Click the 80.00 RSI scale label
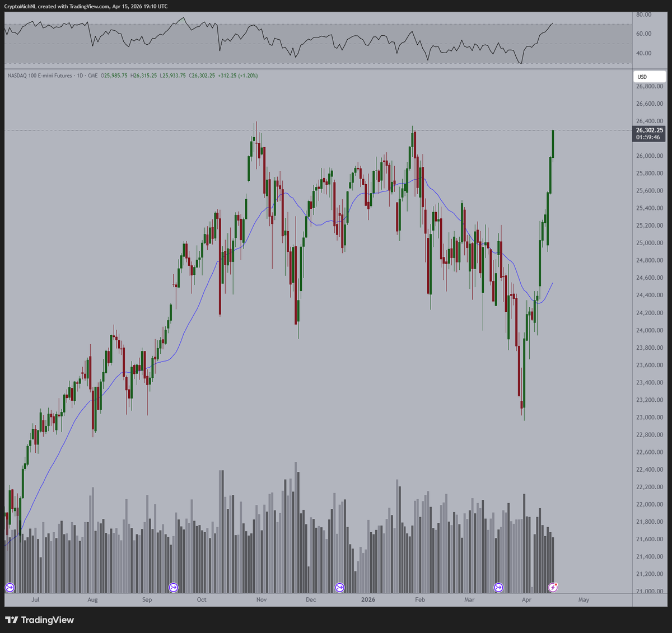This screenshot has height=633, width=672. [x=643, y=15]
